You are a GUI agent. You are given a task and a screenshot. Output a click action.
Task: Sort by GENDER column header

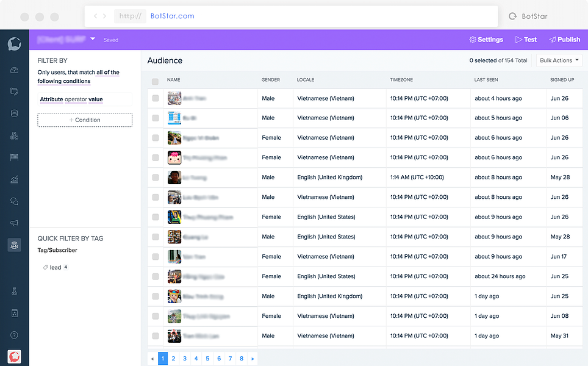(271, 80)
